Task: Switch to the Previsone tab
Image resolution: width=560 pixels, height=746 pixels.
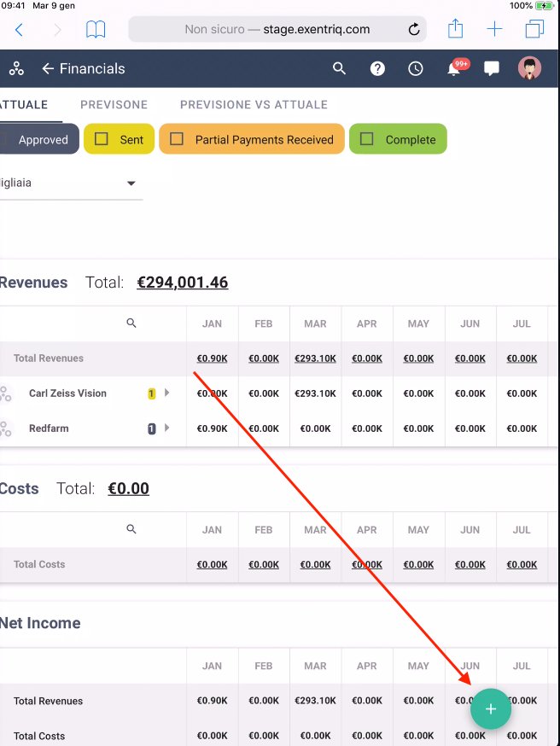Action: [x=114, y=105]
